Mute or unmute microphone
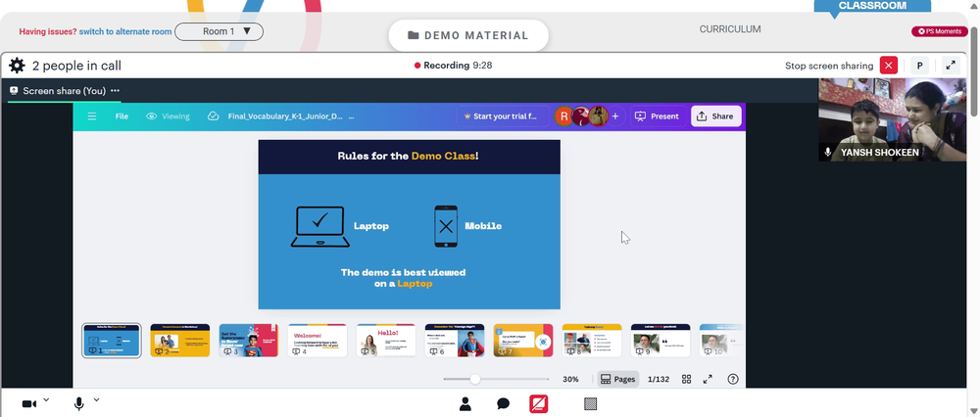Viewport: 980px width, 417px height. click(x=78, y=404)
